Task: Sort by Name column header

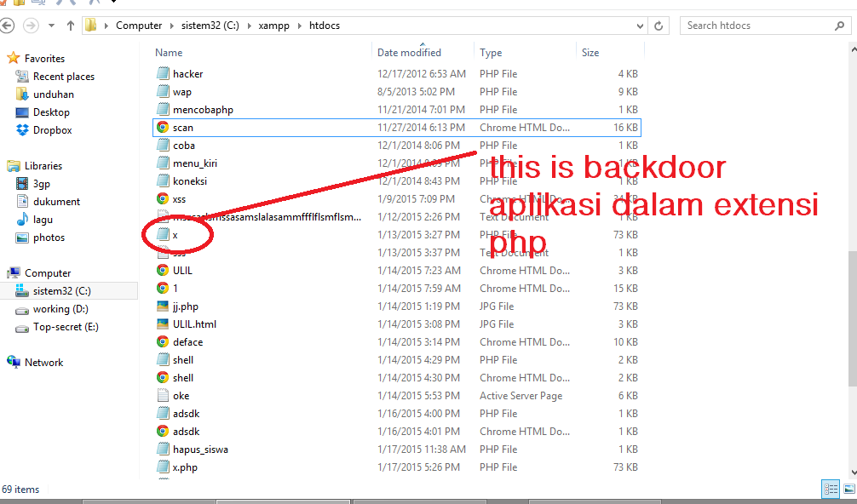Action: pos(169,53)
